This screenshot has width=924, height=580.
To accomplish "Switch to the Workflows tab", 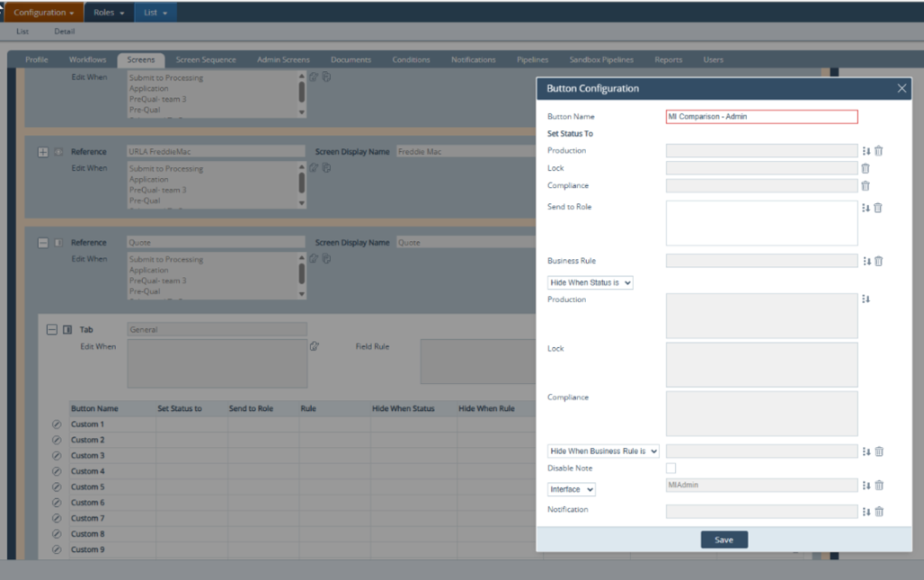I will point(87,59).
